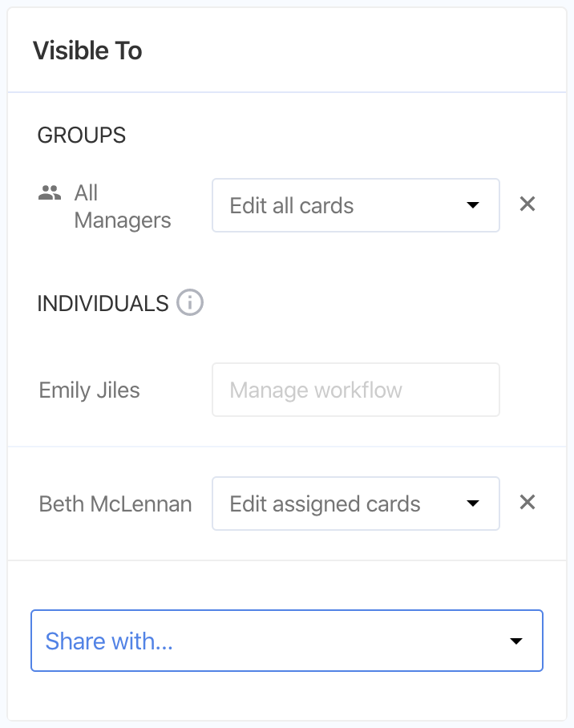Click the INDIVIDUALS section label
This screenshot has height=728, width=574.
pos(103,303)
